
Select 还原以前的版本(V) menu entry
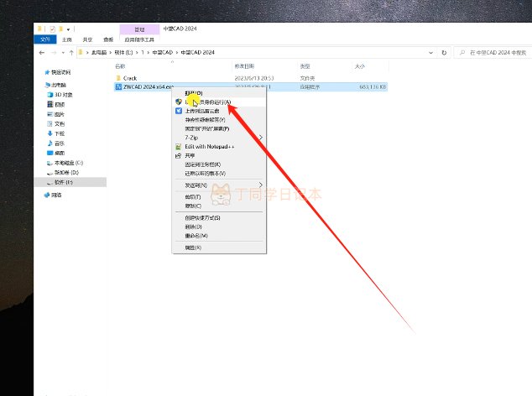(x=219, y=174)
